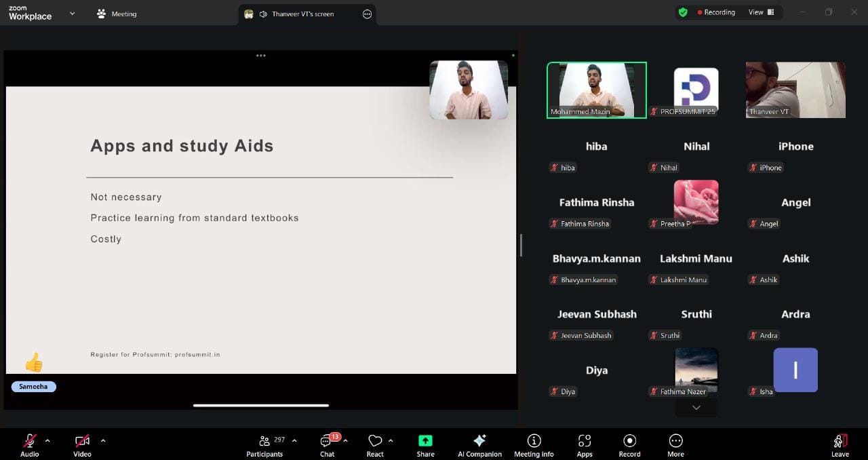
Task: Click the divider handle between screen and gallery
Action: pyautogui.click(x=520, y=245)
